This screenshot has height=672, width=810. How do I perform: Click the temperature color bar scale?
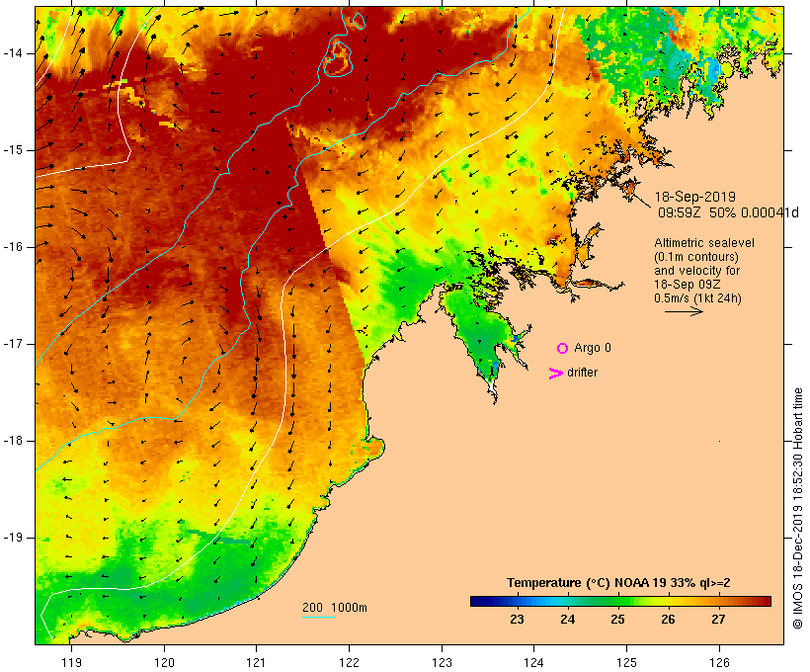620,601
